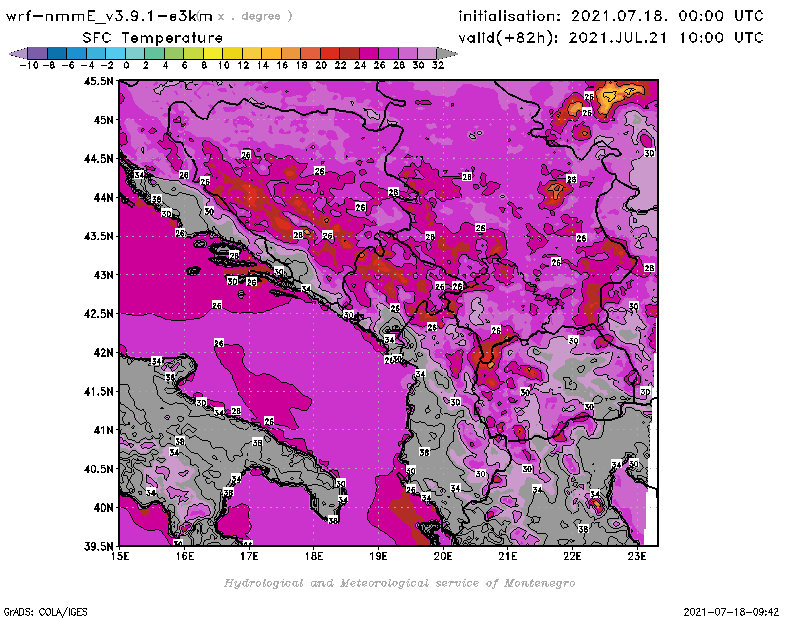
Task: Click the 44.5N latitude label
Action: 98,159
